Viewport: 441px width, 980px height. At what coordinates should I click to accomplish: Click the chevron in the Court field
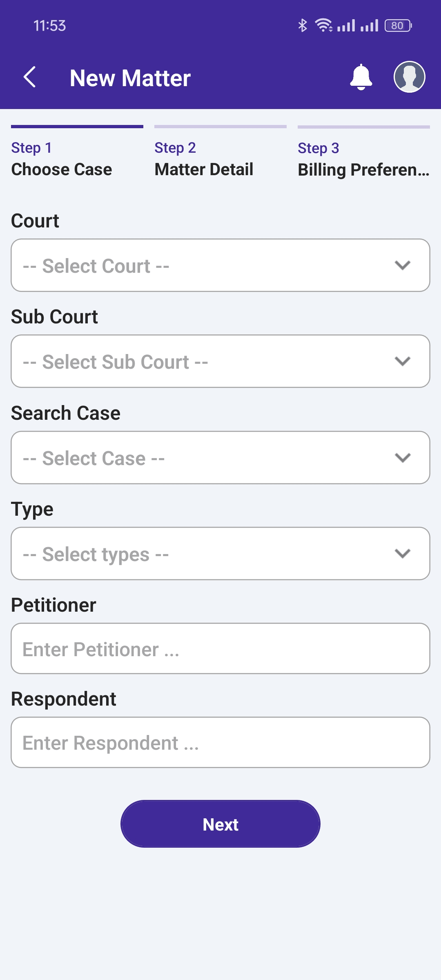(x=403, y=265)
